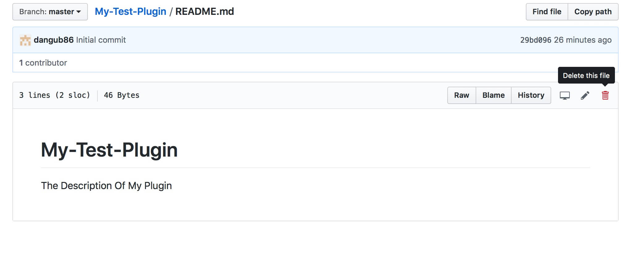Click the caret arrow on branch selector
The image size is (644, 255).
click(79, 12)
